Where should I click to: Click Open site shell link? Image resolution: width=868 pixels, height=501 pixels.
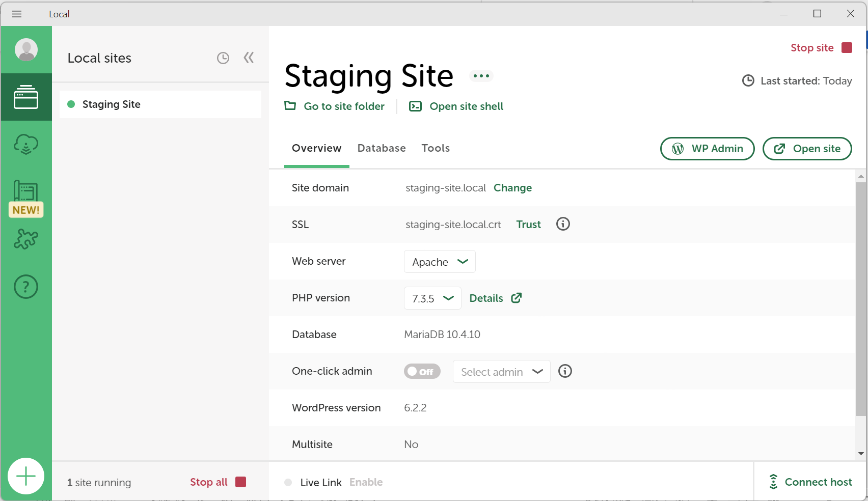466,106
